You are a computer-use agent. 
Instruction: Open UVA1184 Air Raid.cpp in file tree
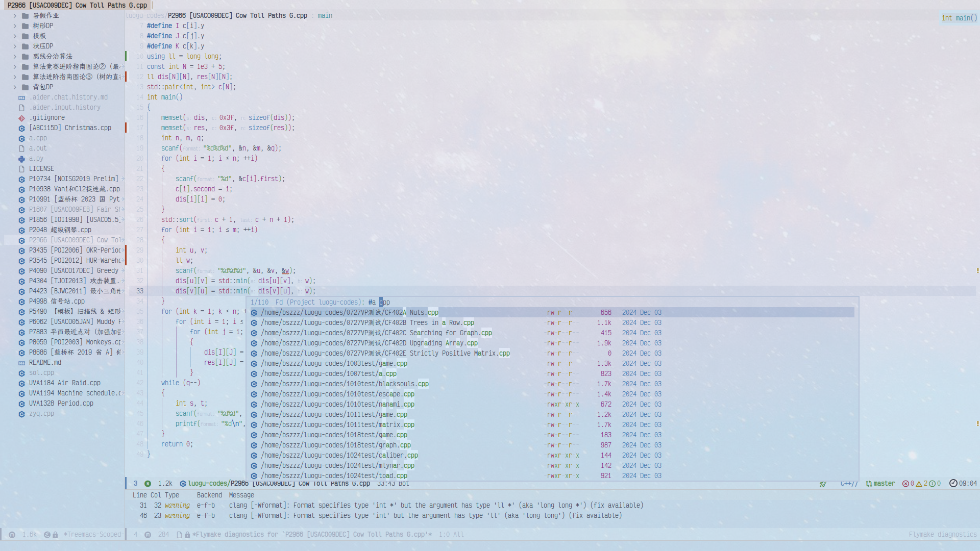pyautogui.click(x=65, y=383)
